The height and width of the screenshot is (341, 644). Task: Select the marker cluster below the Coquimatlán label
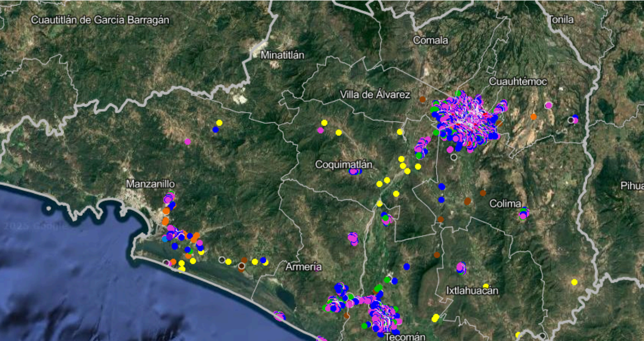pyautogui.click(x=355, y=171)
